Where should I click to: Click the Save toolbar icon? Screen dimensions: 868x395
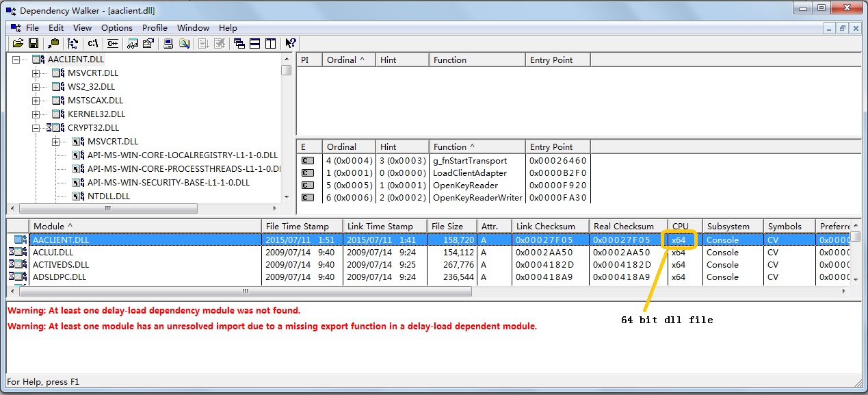(x=33, y=43)
